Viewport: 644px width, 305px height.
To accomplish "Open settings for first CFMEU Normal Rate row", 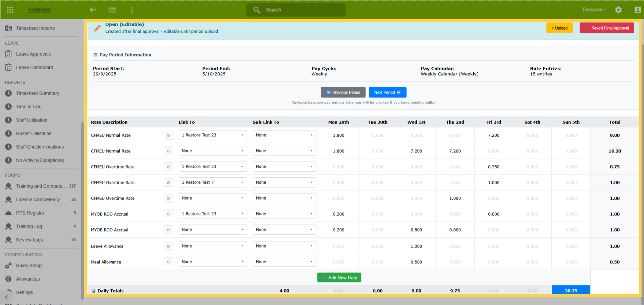I will click(x=168, y=135).
